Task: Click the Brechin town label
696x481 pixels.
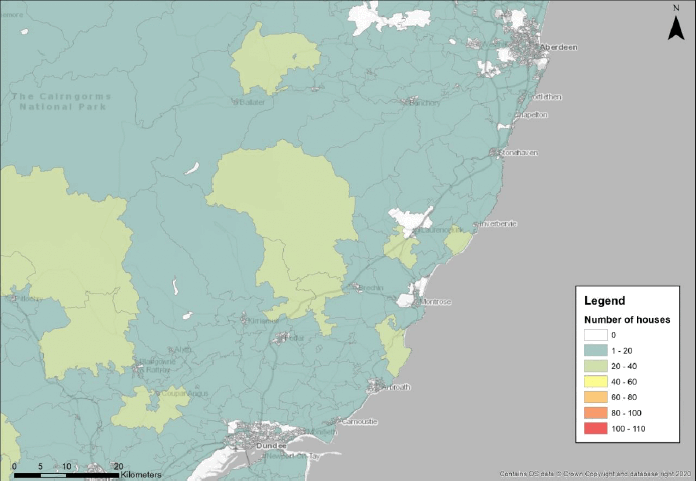Action: click(x=371, y=288)
